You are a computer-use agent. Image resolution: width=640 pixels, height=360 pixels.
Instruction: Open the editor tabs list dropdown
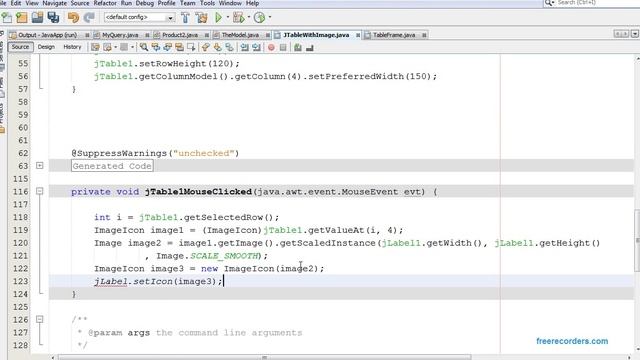(635, 34)
